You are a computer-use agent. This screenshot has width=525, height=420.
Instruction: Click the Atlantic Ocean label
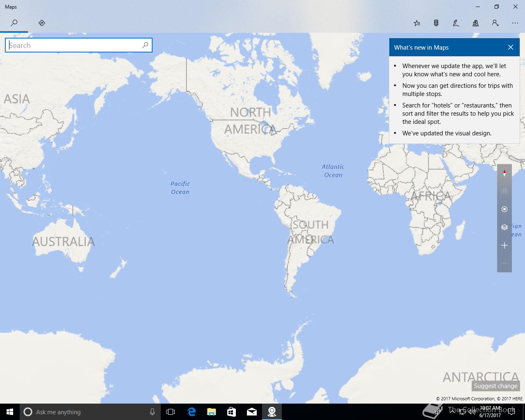333,171
